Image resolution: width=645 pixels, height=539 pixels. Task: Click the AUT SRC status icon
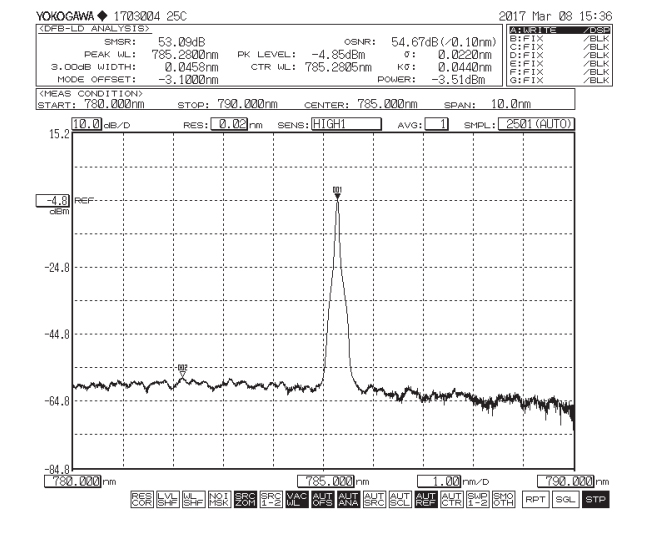pos(374,499)
